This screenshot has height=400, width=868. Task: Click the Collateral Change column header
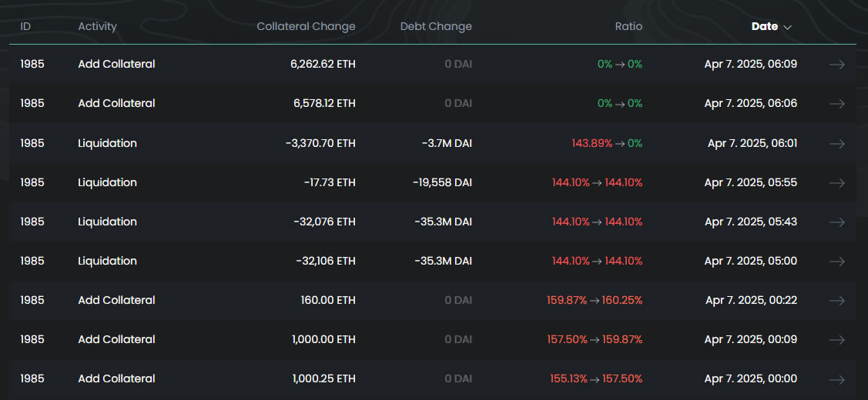pyautogui.click(x=306, y=26)
